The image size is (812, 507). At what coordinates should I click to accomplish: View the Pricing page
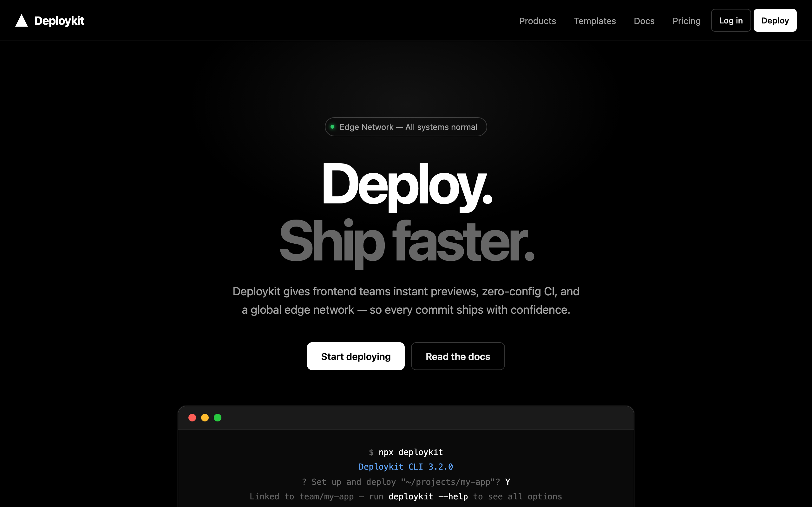pyautogui.click(x=686, y=21)
